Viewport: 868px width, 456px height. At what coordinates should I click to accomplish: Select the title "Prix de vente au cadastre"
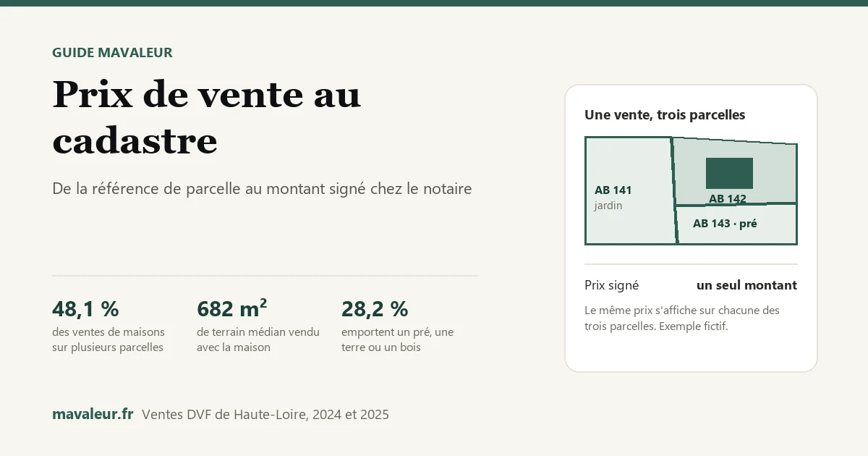coord(207,117)
